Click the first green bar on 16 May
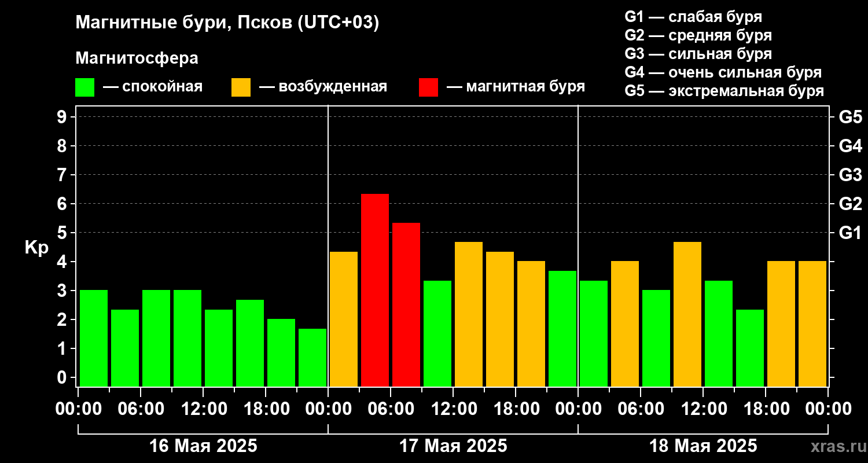 pos(94,338)
